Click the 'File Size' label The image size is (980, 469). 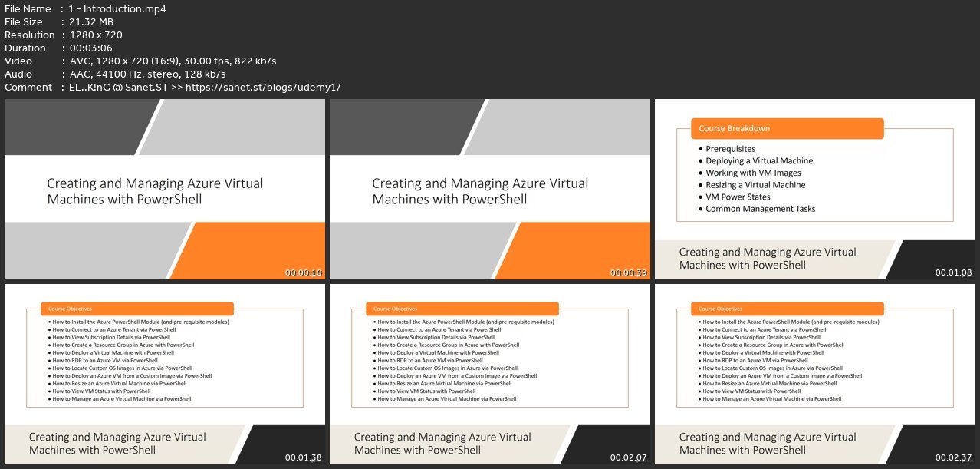click(x=24, y=22)
